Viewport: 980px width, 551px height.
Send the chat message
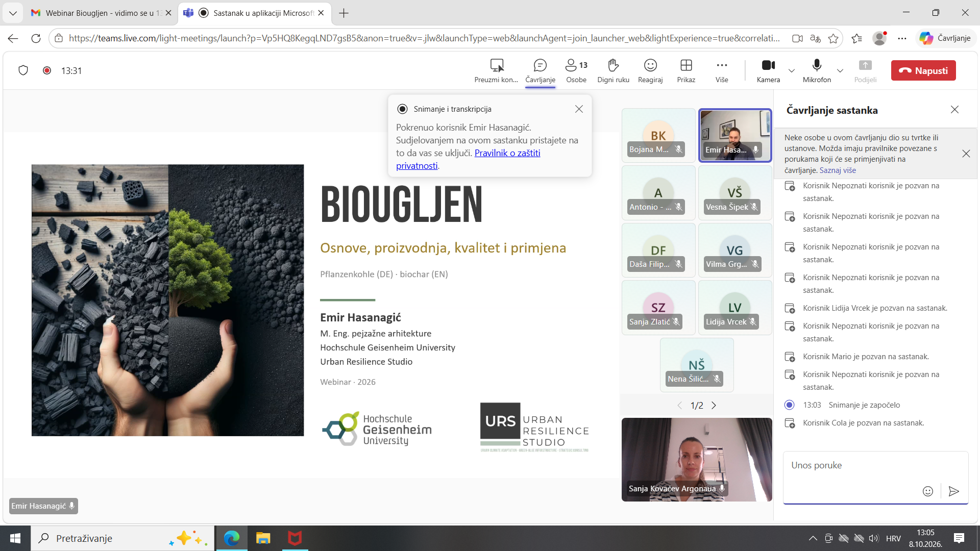[x=953, y=491]
